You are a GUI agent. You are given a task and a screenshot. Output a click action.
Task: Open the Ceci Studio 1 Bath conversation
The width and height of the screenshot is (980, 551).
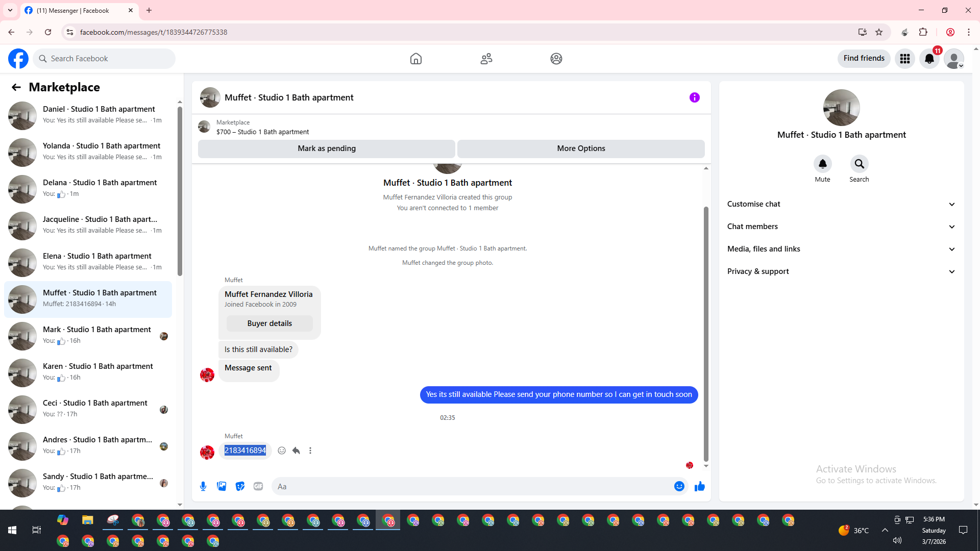point(88,410)
